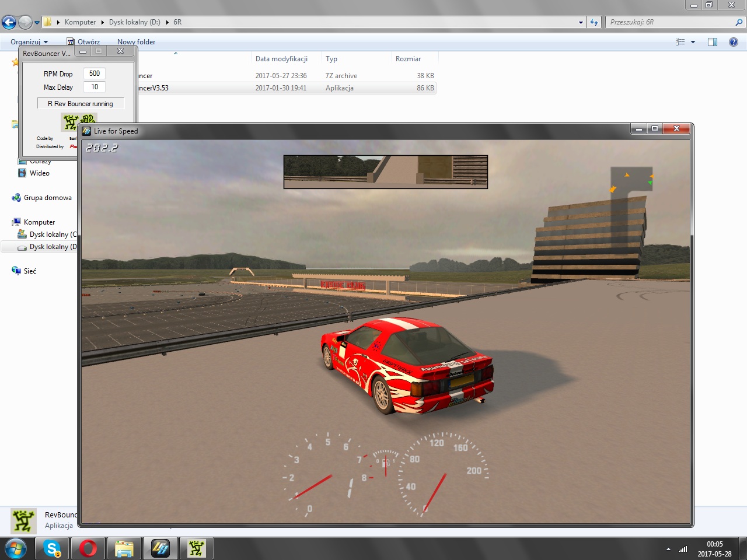Screen dimensions: 747x560
Task: Click the RPM Drop value field
Action: point(95,73)
